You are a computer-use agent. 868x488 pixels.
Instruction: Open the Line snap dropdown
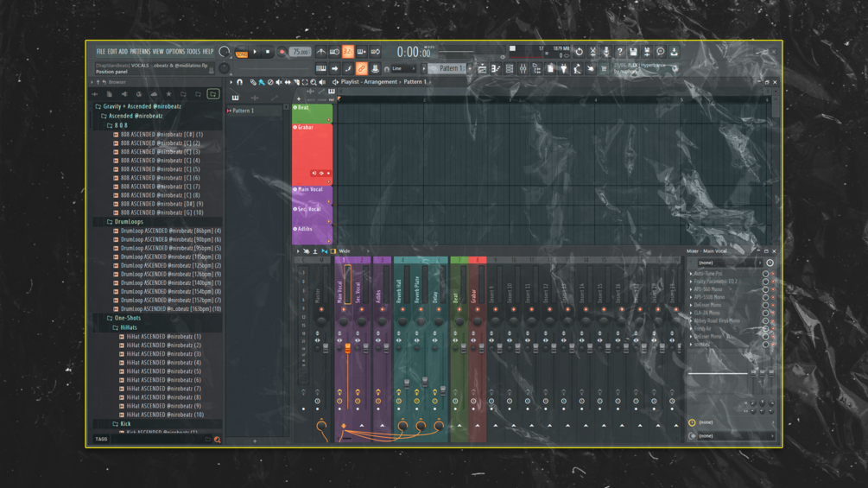403,68
